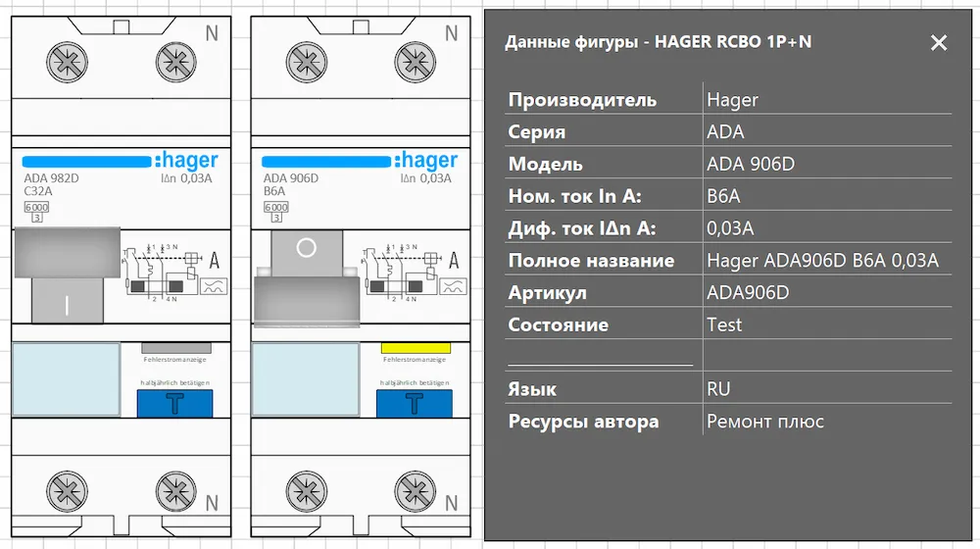Click the rated current value B6A
Image resolution: width=980 pixels, height=549 pixels.
[x=723, y=196]
